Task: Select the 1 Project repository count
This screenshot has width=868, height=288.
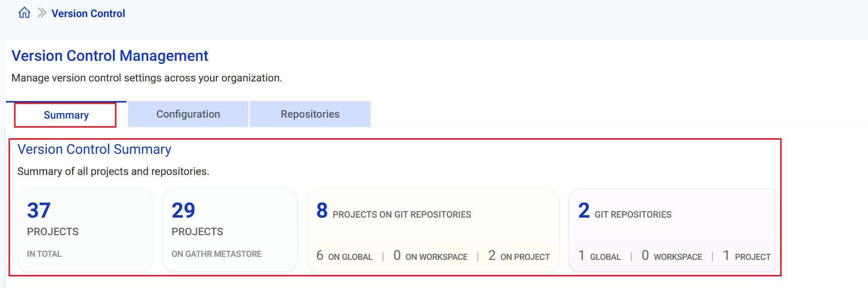Action: [747, 256]
